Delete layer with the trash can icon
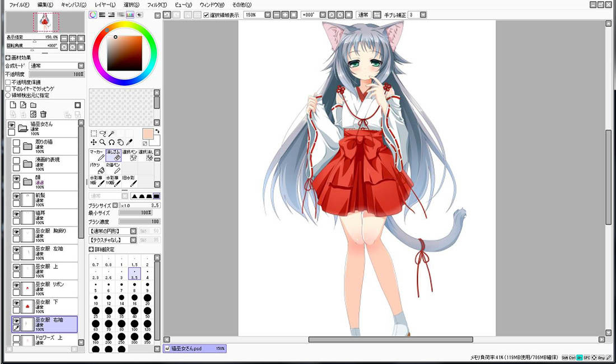 click(x=43, y=114)
